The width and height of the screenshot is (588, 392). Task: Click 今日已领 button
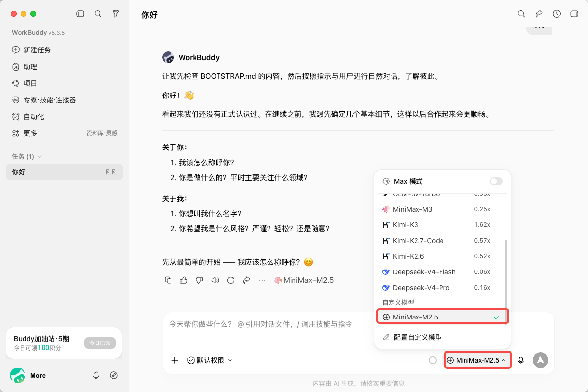click(x=99, y=343)
